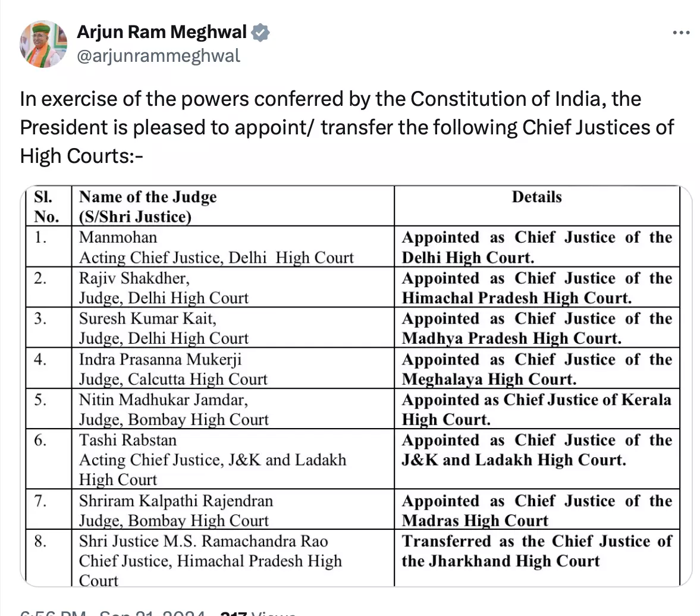
Task: Click the Kerala High Court details cell
Action: 536,409
